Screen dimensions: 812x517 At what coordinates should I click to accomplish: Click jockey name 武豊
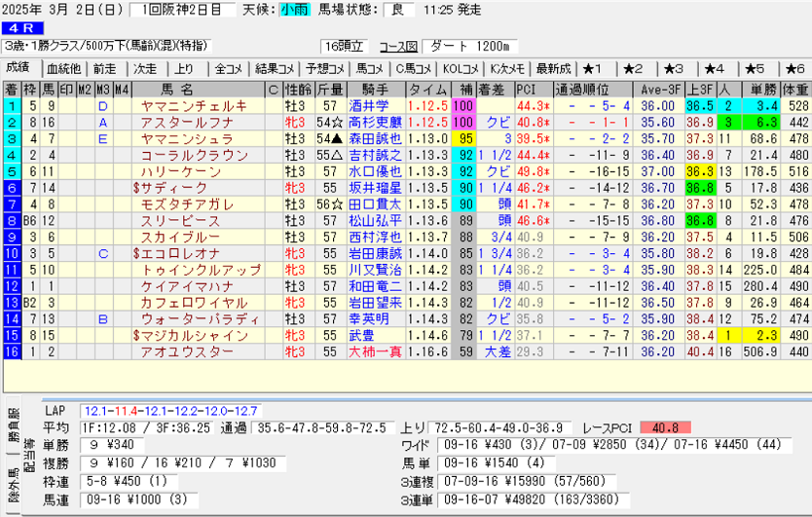361,335
